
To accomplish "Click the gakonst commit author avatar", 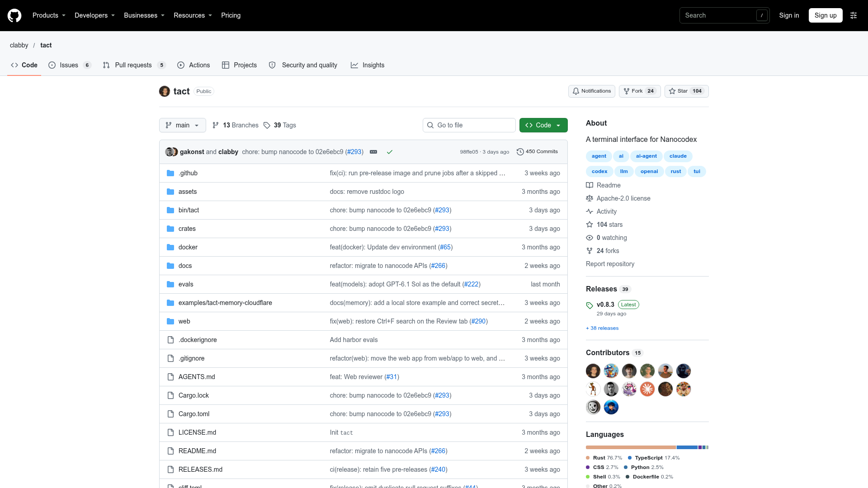I will [x=169, y=152].
